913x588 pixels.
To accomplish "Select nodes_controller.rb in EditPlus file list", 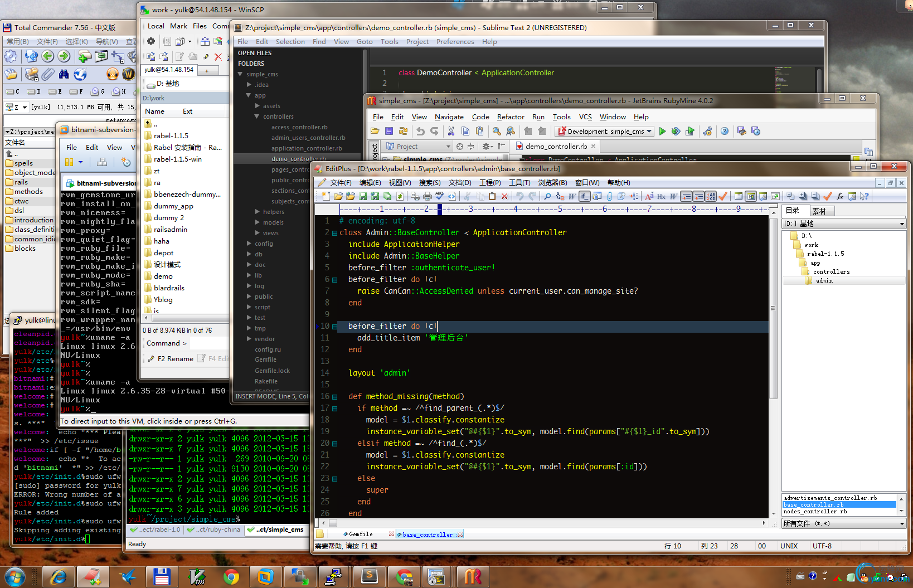I will click(815, 511).
